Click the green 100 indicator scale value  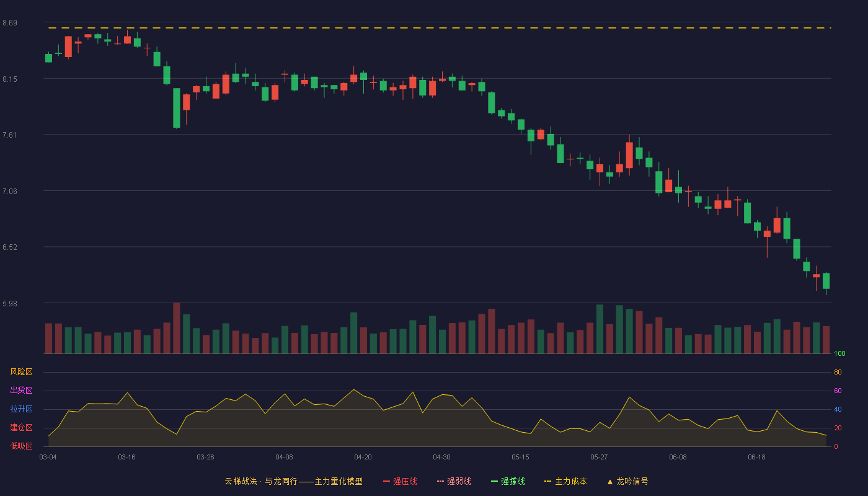[839, 354]
